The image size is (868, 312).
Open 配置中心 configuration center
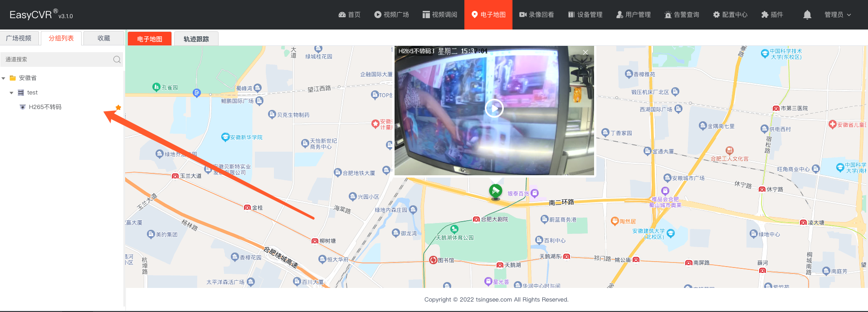click(730, 15)
